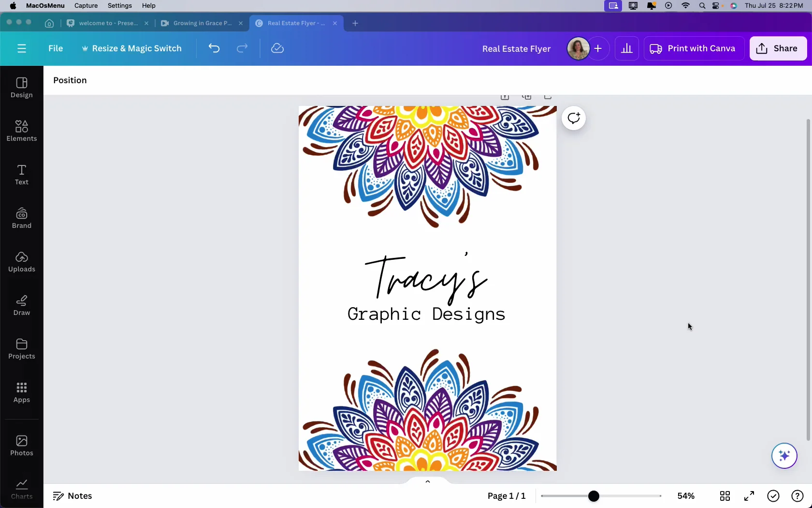The height and width of the screenshot is (508, 812).
Task: Toggle grid view in the status bar
Action: (x=725, y=496)
